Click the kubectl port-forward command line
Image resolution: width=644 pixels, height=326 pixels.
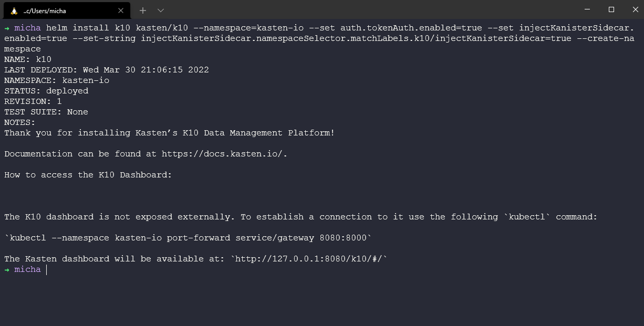coord(188,238)
